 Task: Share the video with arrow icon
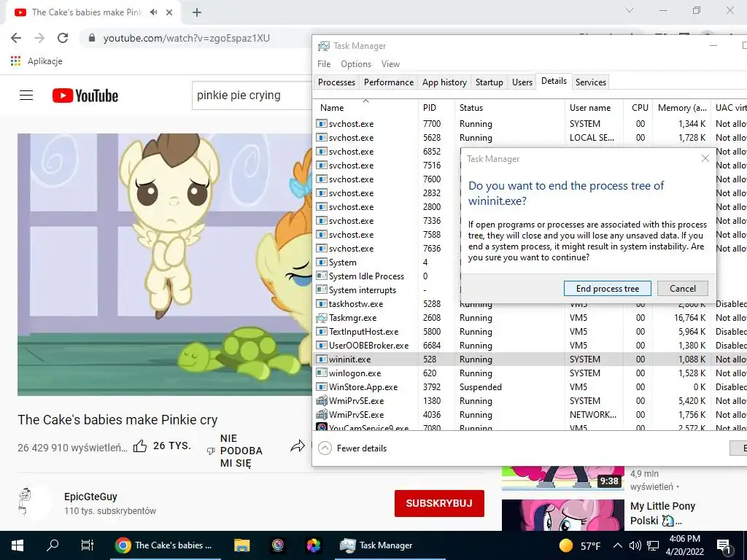pyautogui.click(x=298, y=446)
